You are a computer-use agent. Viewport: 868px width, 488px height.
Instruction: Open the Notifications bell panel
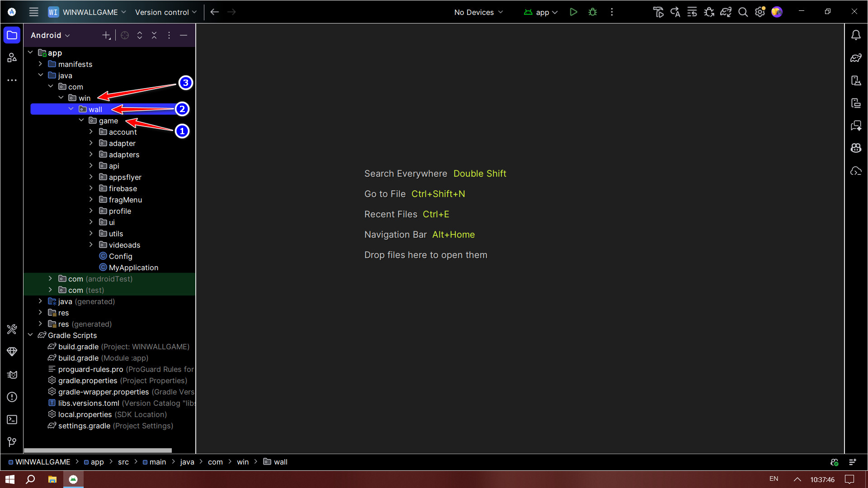(x=856, y=34)
